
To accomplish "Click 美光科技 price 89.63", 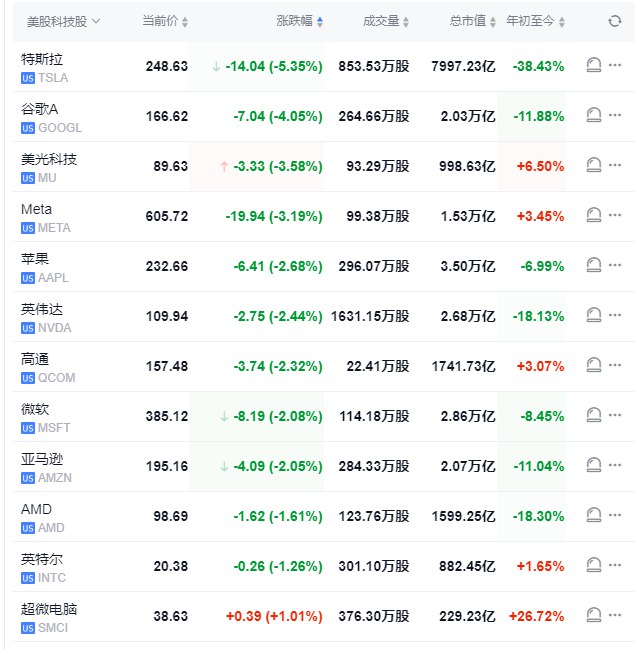I will [x=170, y=166].
